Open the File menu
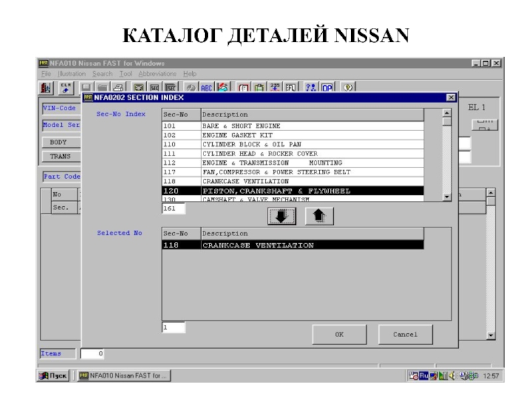This screenshot has width=532, height=399. pyautogui.click(x=46, y=74)
